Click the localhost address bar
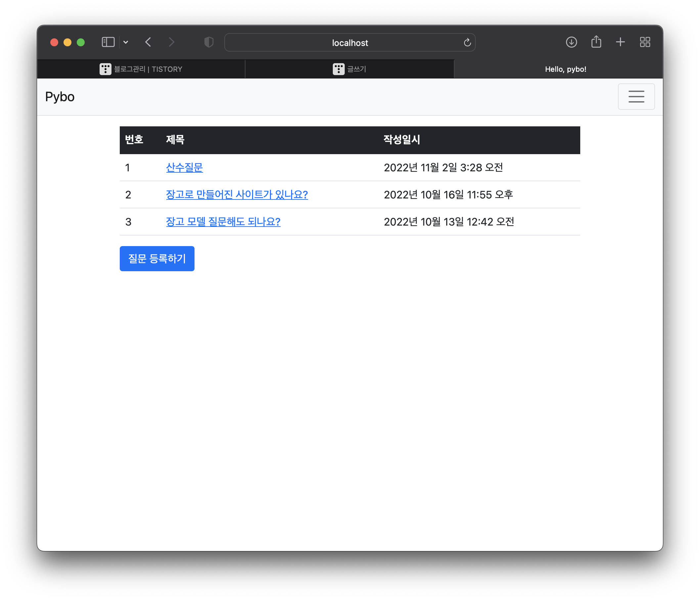This screenshot has height=600, width=700. click(350, 43)
